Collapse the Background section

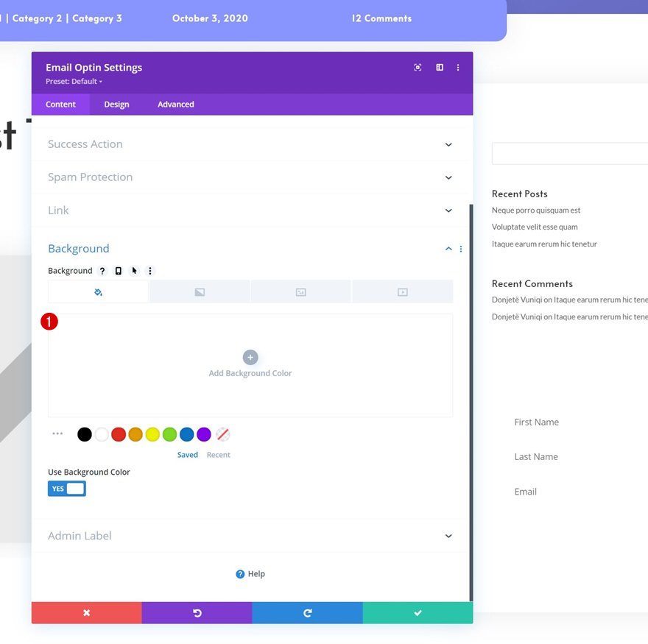click(x=448, y=249)
